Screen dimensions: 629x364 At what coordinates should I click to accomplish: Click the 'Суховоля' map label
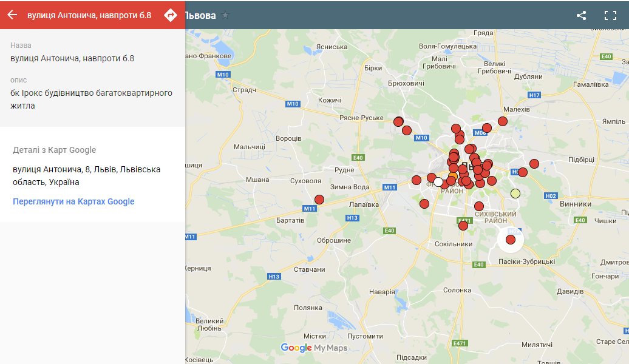[305, 181]
